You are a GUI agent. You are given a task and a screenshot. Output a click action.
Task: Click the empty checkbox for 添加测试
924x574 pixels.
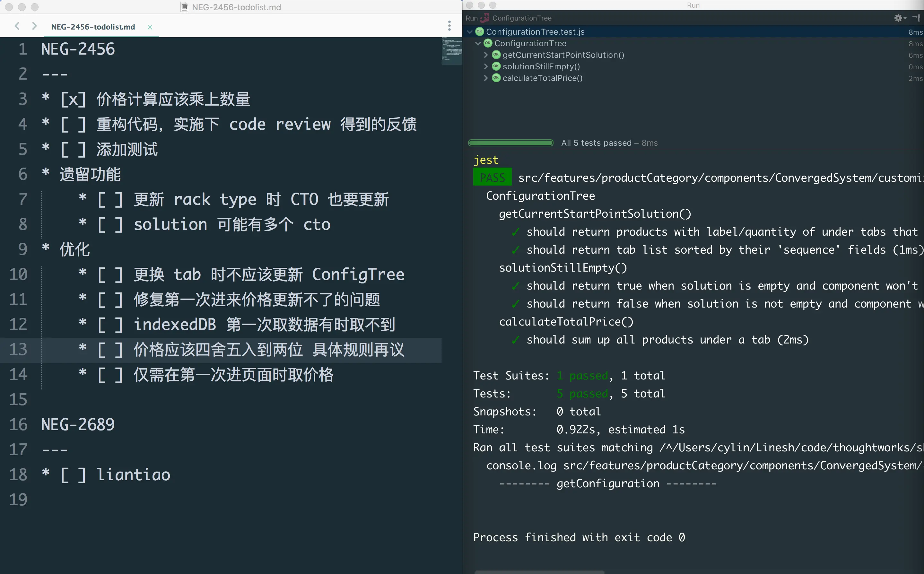[73, 150]
